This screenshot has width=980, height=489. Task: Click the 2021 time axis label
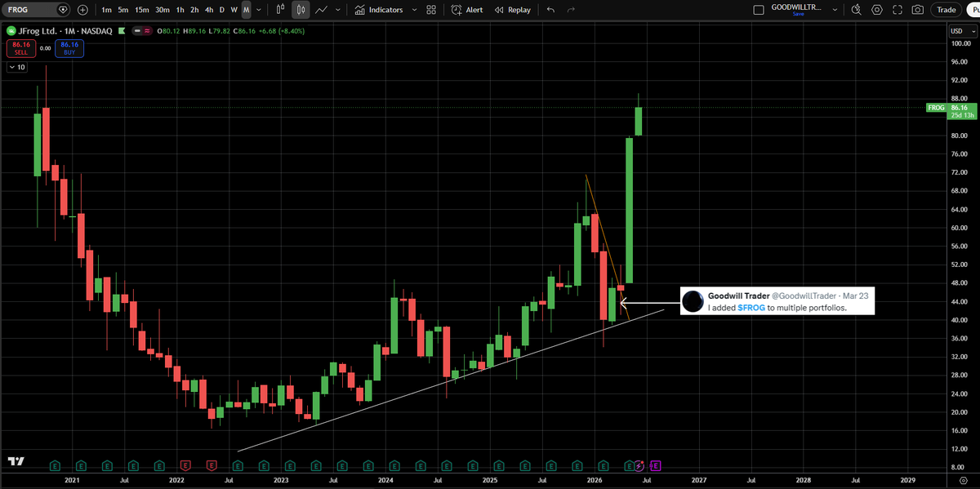72,481
